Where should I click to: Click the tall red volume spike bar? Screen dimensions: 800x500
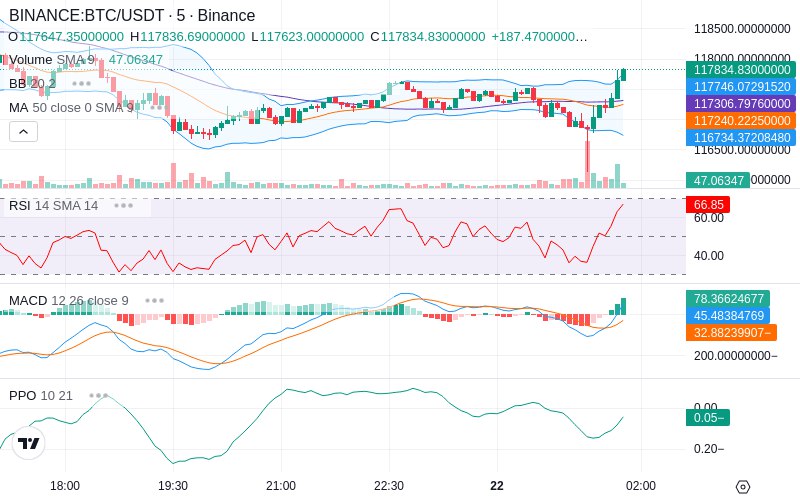588,164
